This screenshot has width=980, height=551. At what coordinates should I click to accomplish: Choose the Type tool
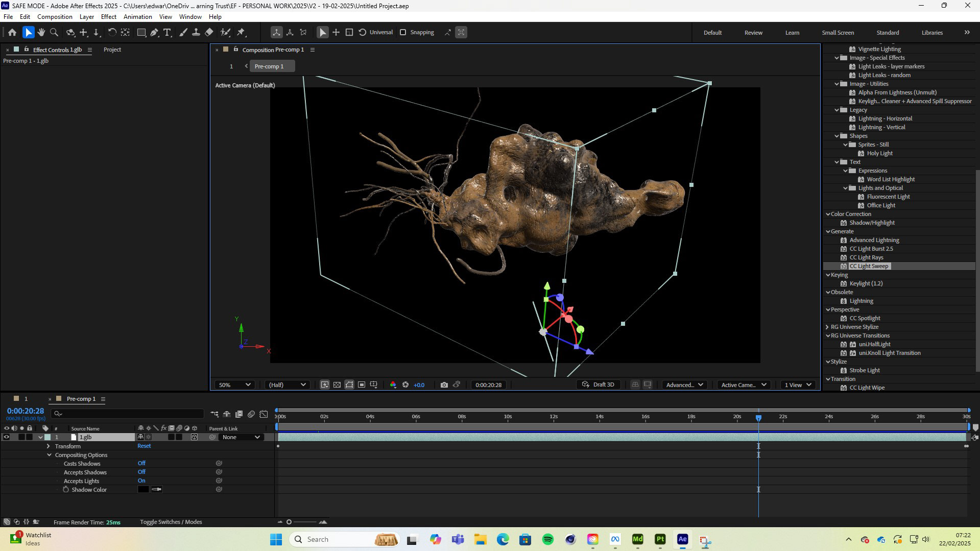167,32
